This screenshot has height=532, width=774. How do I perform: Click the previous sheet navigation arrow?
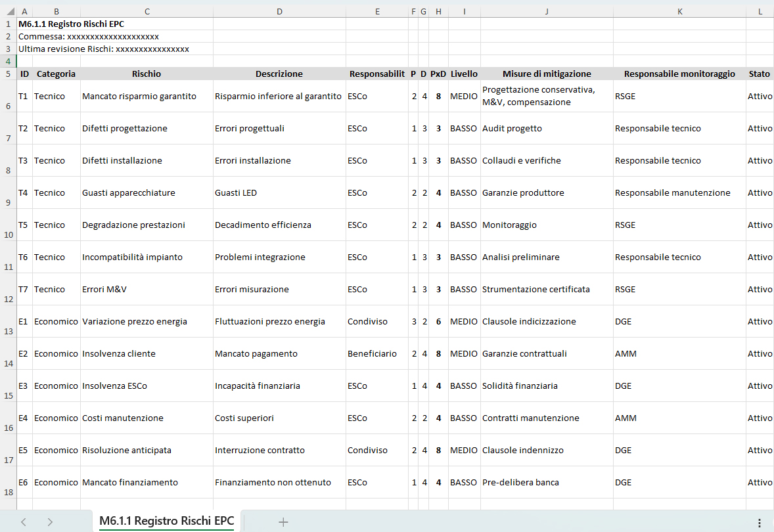click(24, 522)
